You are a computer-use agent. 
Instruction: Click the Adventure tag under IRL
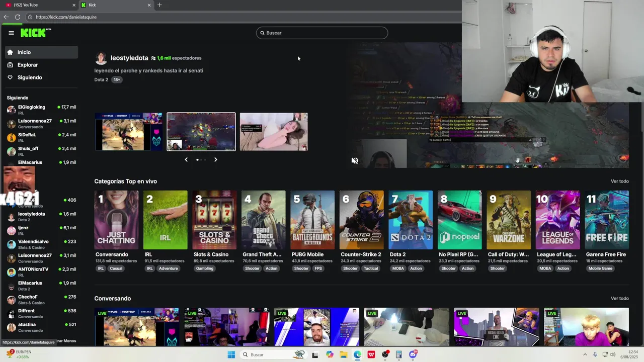coord(169,268)
